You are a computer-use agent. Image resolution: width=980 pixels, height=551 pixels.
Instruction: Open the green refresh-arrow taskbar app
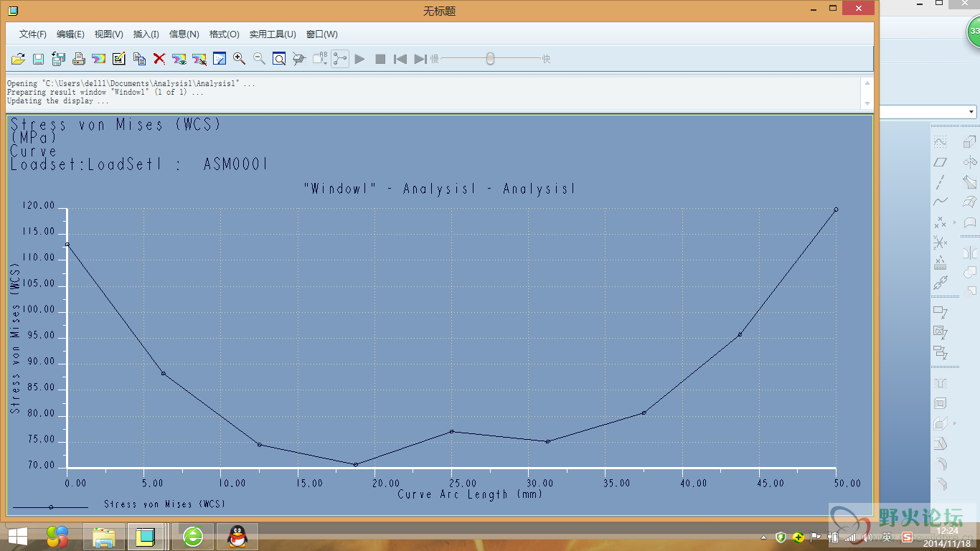click(193, 537)
